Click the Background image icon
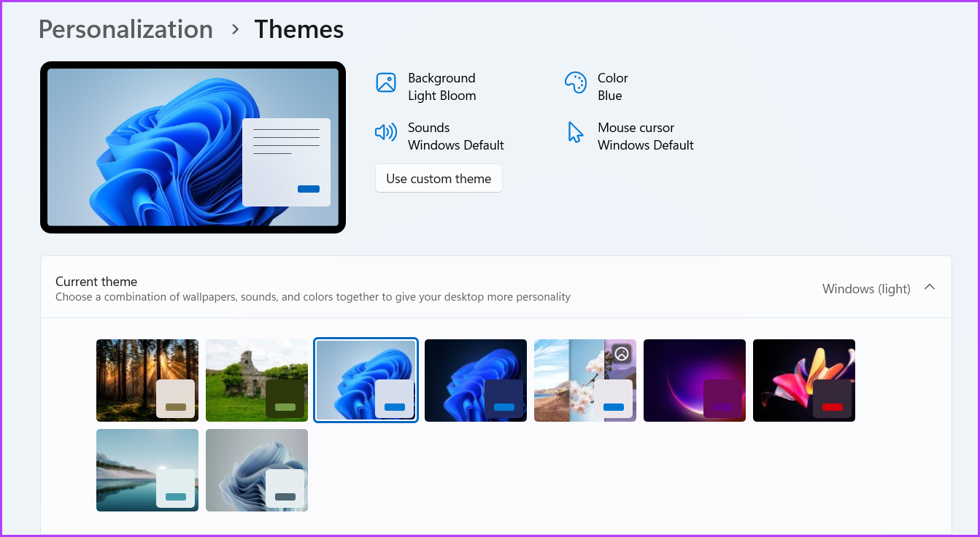This screenshot has width=980, height=537. 386,82
